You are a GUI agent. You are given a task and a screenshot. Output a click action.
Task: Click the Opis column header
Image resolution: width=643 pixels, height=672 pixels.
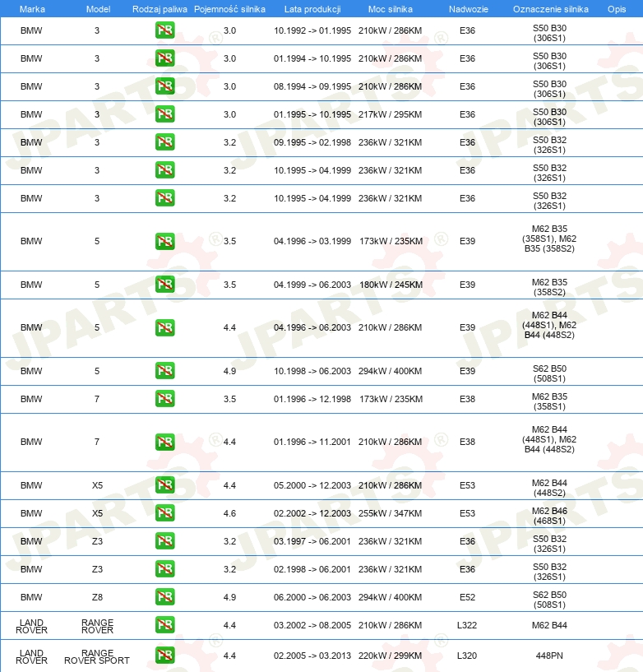pyautogui.click(x=617, y=9)
